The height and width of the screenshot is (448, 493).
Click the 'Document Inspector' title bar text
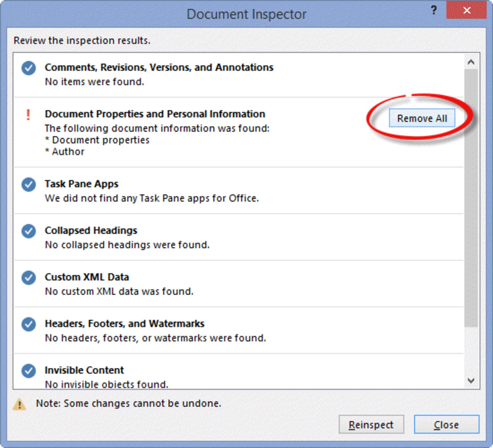pyautogui.click(x=246, y=14)
